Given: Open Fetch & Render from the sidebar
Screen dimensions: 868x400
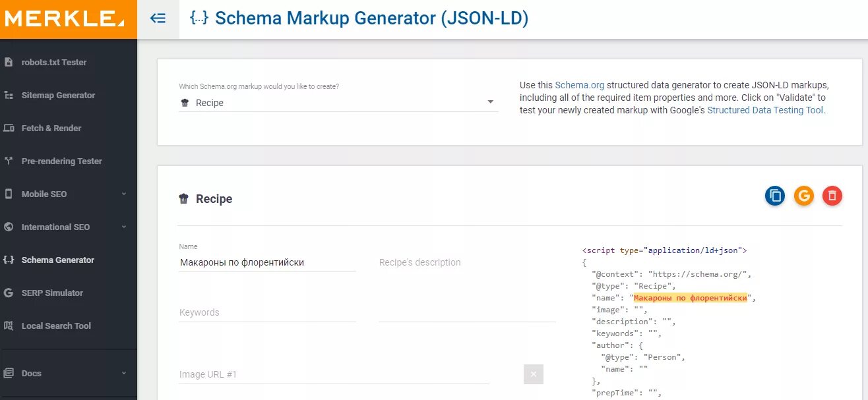Looking at the screenshot, I should click(51, 129).
